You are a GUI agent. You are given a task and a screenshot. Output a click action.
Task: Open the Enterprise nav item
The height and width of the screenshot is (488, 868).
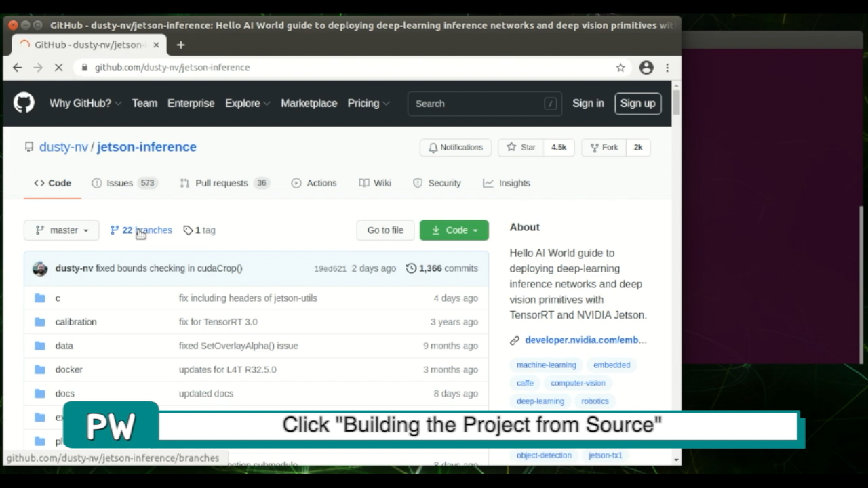click(x=191, y=103)
